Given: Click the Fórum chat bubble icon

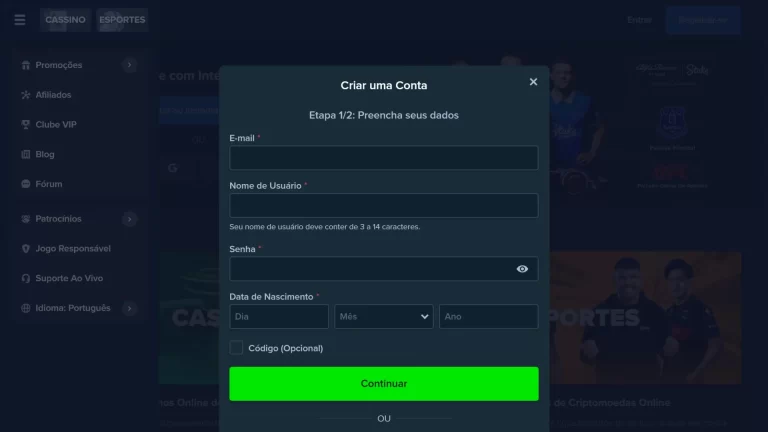Looking at the screenshot, I should click(25, 184).
